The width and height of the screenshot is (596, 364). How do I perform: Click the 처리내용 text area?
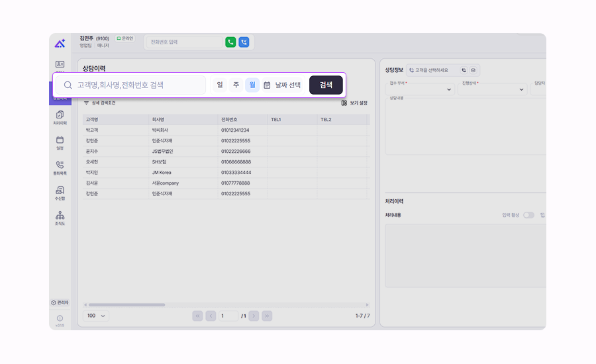coord(466,255)
